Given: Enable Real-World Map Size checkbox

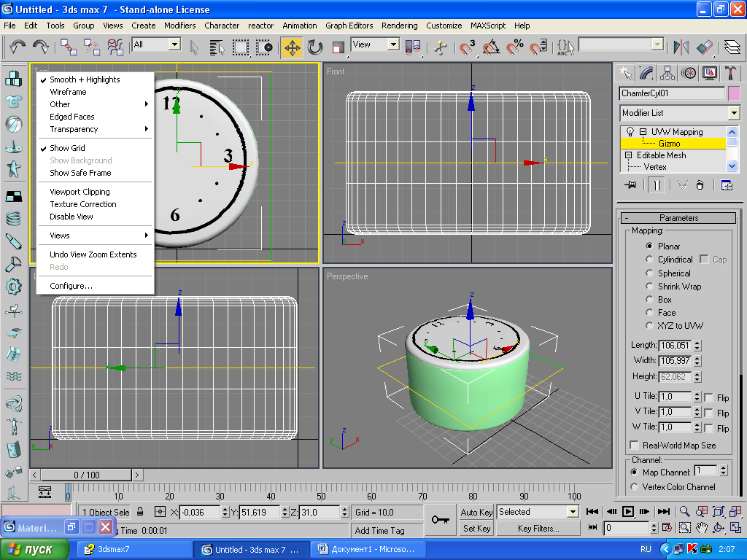Looking at the screenshot, I should [x=634, y=445].
